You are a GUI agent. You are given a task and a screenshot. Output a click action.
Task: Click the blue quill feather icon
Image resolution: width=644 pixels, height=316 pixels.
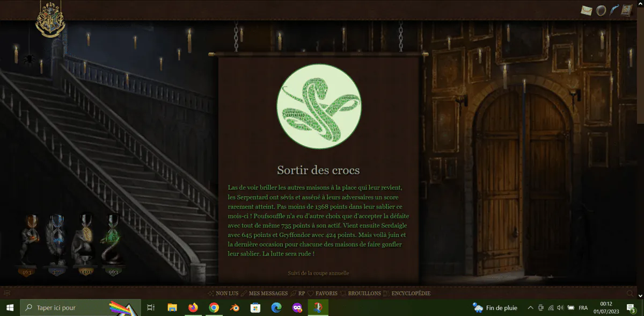614,10
